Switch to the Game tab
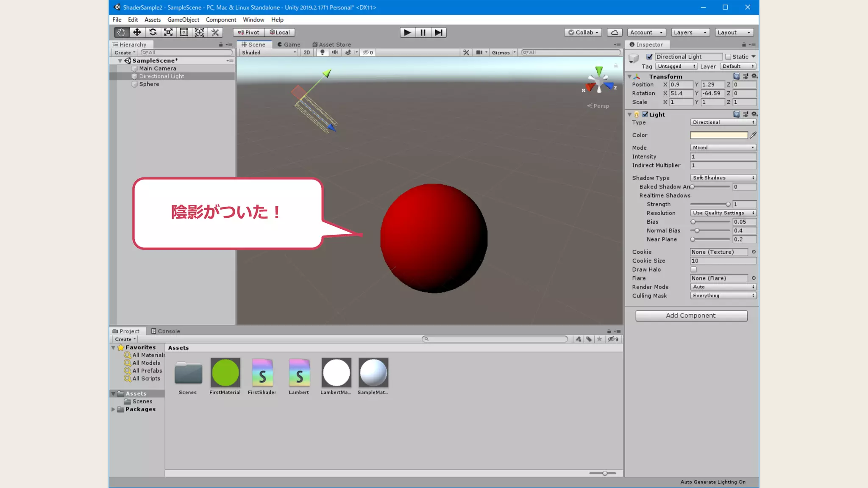868x488 pixels. pos(289,44)
